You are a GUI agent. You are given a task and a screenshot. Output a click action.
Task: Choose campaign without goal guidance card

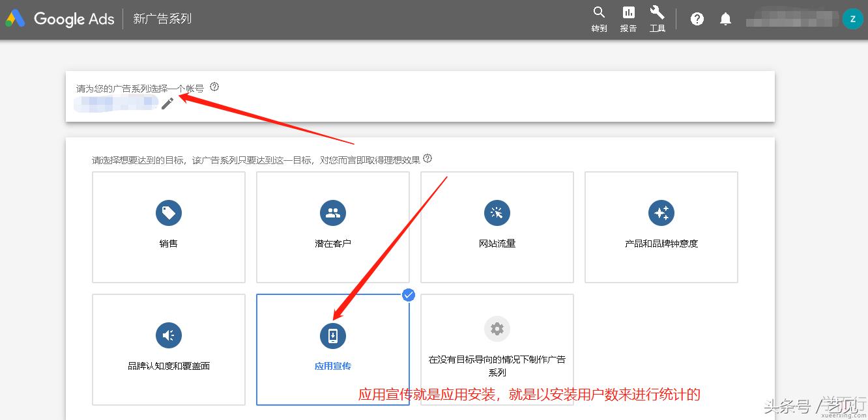pyautogui.click(x=497, y=350)
